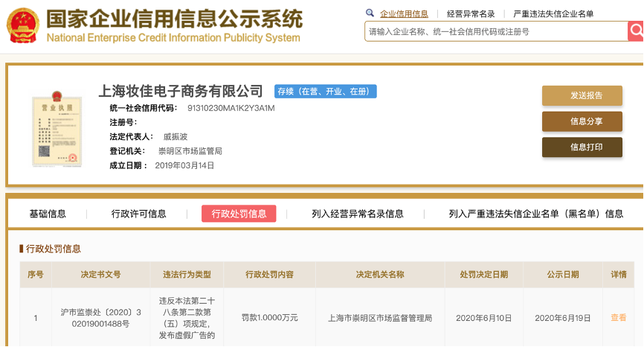Click credit code 91310230MA1K2Y3A1M
This screenshot has width=644, height=347.
[x=231, y=108]
